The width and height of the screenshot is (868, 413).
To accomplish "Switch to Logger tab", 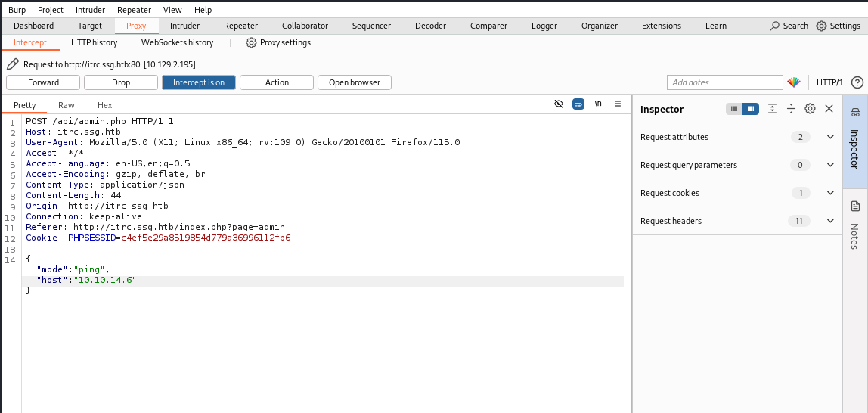I will pyautogui.click(x=544, y=26).
